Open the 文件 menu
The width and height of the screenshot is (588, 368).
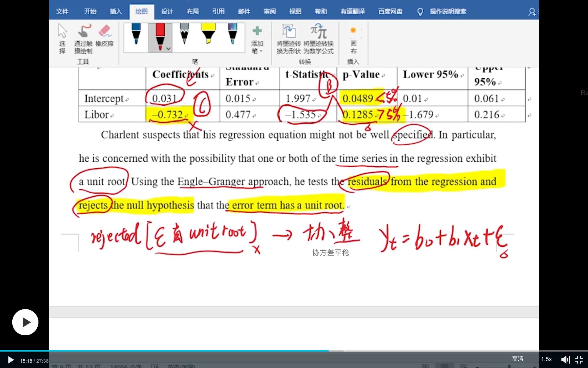click(62, 11)
